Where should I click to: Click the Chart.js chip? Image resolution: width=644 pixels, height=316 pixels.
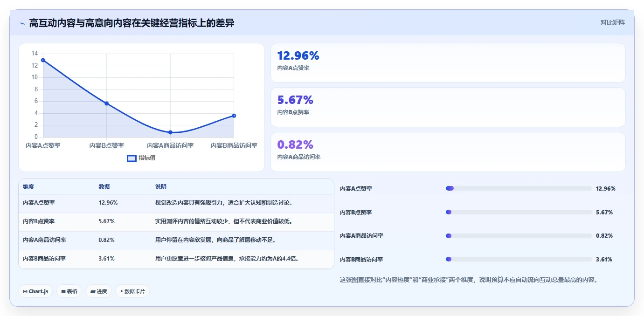(x=36, y=291)
